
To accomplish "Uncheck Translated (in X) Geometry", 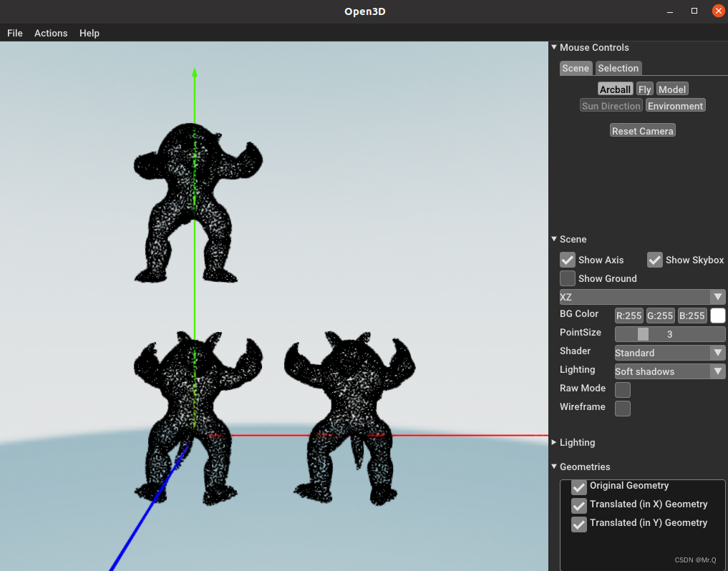I will coord(578,506).
